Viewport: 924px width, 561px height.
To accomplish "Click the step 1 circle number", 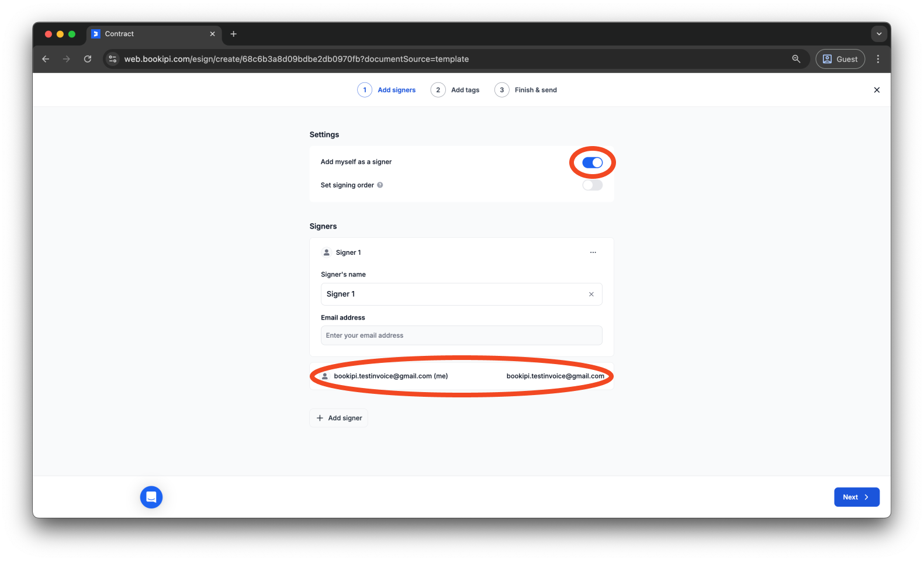I will (x=365, y=90).
